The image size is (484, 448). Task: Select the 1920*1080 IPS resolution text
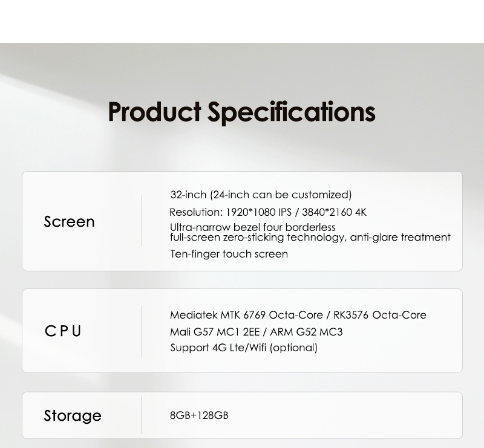(x=258, y=212)
